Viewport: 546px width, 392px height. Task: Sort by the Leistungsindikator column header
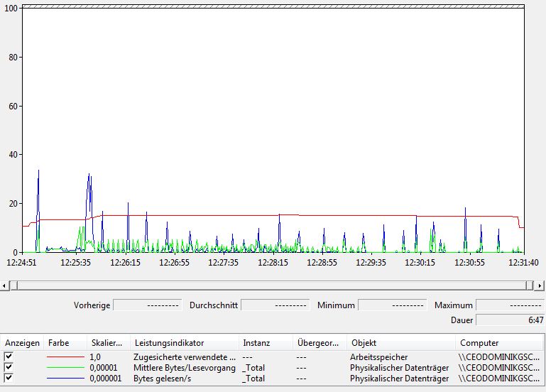click(184, 343)
